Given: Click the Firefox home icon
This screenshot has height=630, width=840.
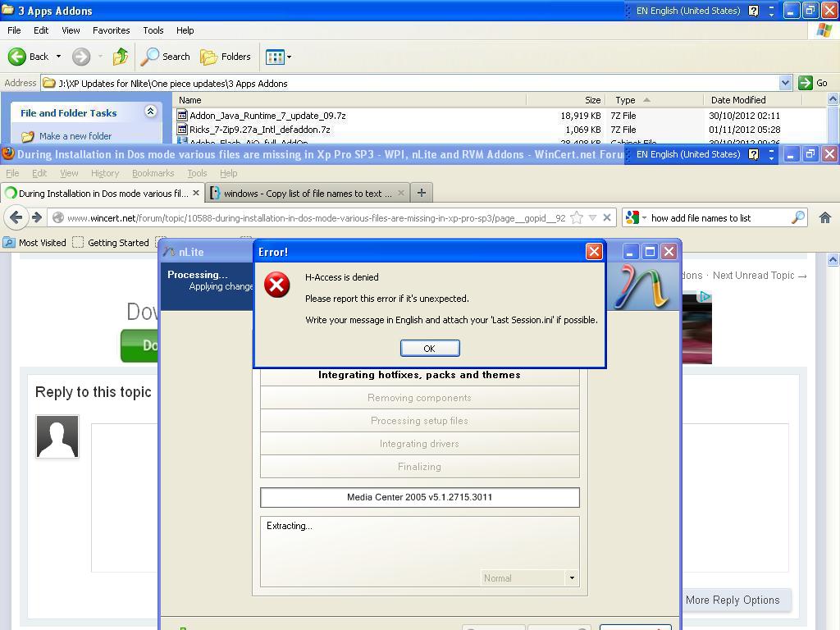Looking at the screenshot, I should click(x=824, y=217).
